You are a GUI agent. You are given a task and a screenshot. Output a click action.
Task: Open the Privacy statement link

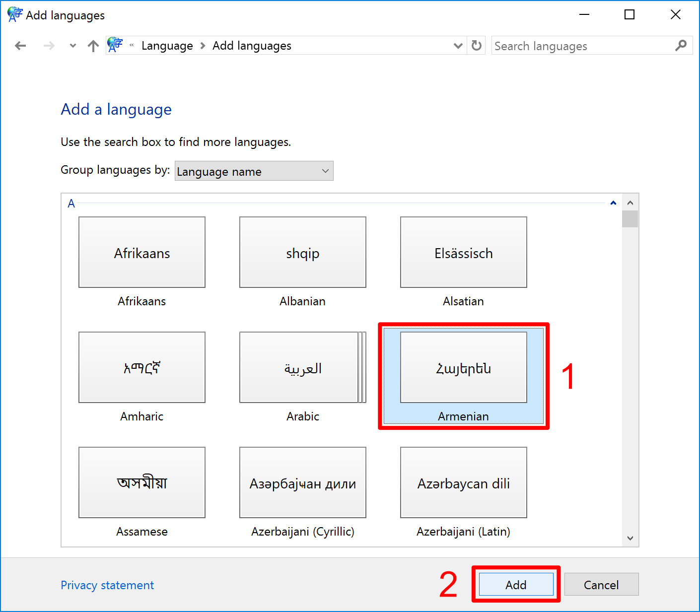107,585
